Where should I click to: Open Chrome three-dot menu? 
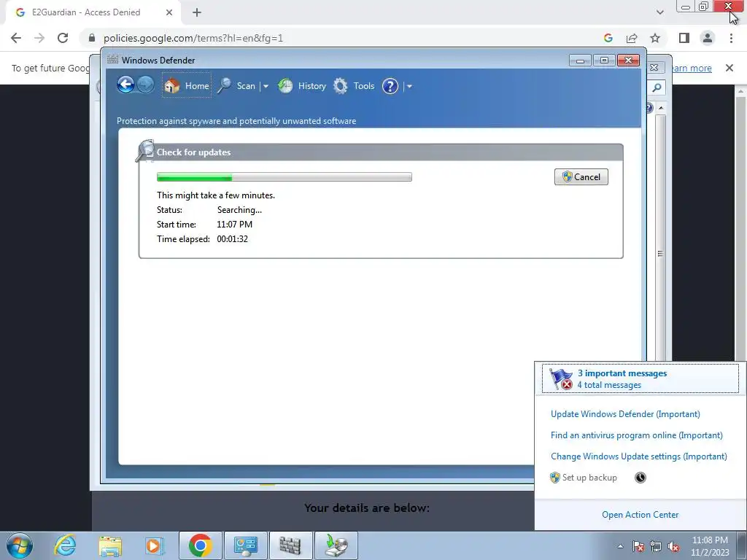(x=731, y=38)
